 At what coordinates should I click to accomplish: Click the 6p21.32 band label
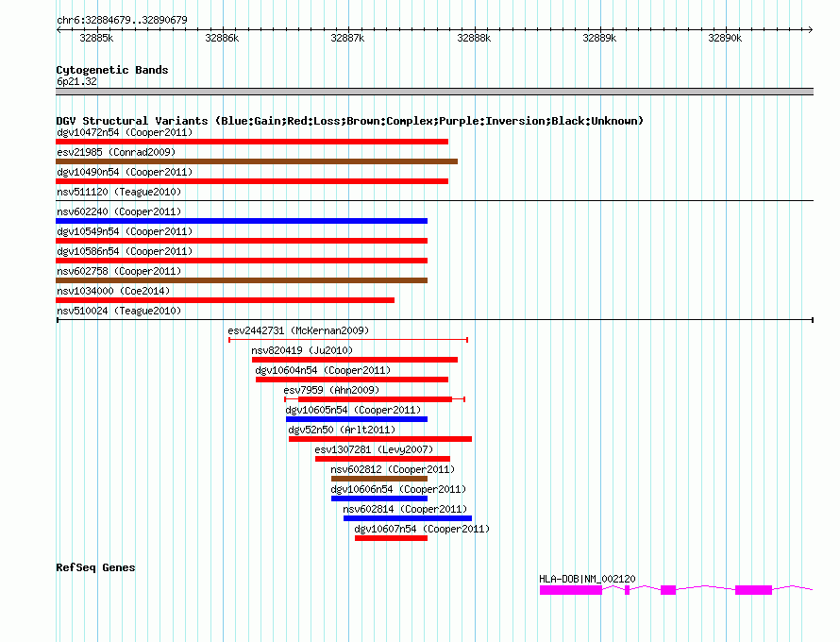76,81
